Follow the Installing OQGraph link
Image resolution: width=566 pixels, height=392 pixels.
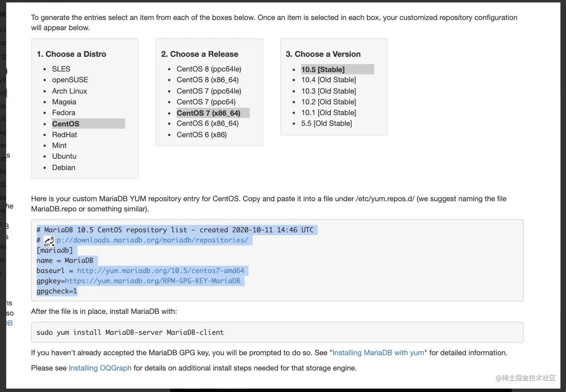tap(100, 368)
